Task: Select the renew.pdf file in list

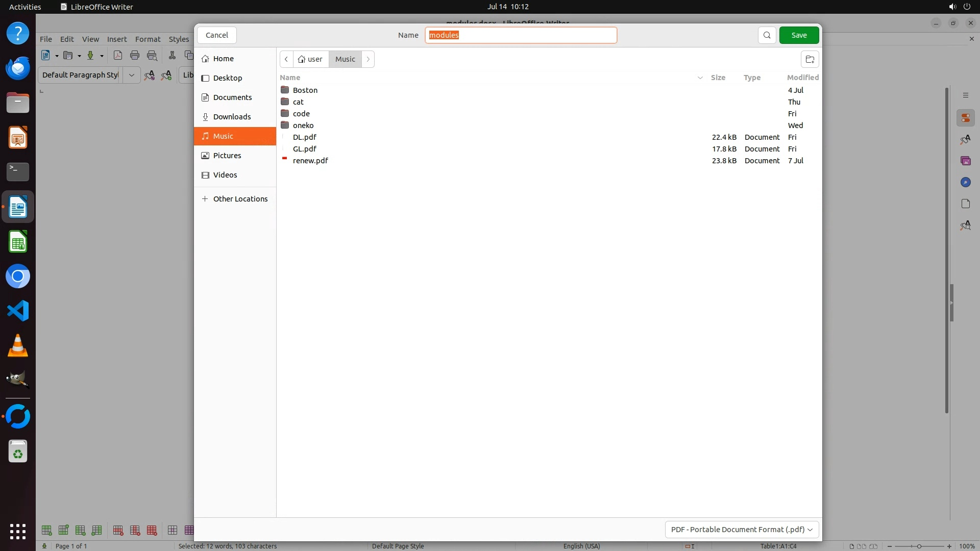Action: coord(310,161)
